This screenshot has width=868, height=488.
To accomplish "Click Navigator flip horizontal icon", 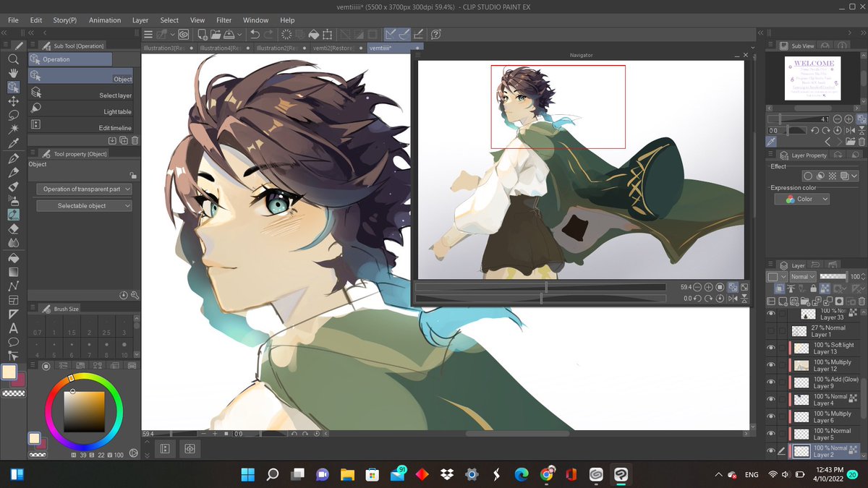I will pyautogui.click(x=733, y=298).
